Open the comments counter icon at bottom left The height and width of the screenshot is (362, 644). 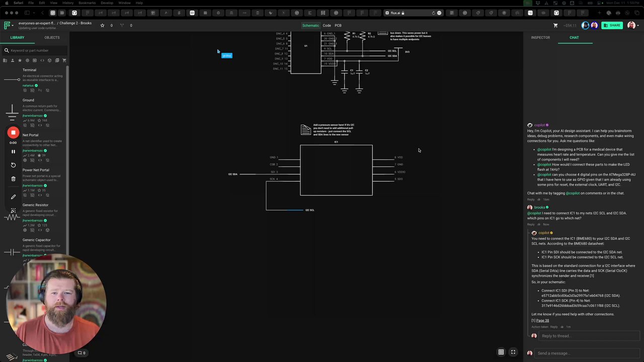pos(81,353)
